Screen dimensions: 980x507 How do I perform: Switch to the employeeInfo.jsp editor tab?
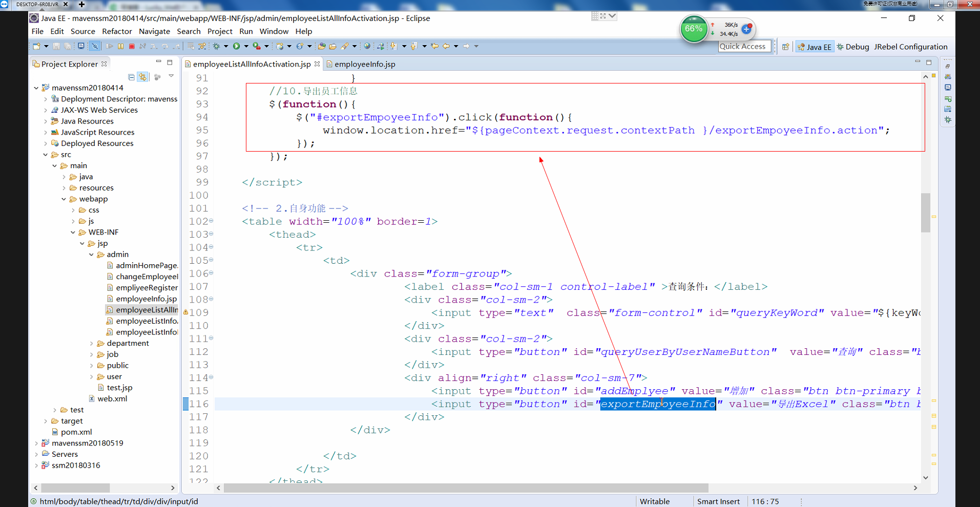coord(361,64)
